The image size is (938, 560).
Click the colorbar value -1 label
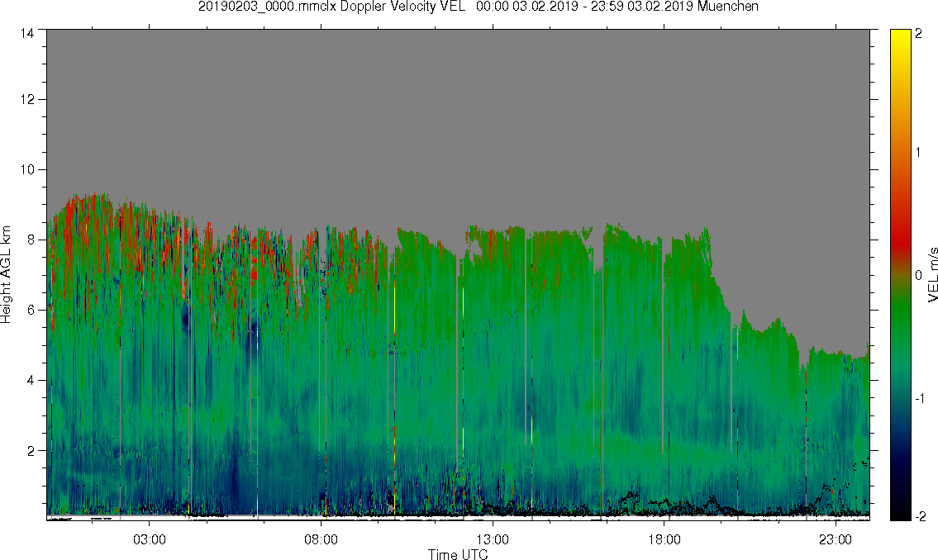coord(920,398)
